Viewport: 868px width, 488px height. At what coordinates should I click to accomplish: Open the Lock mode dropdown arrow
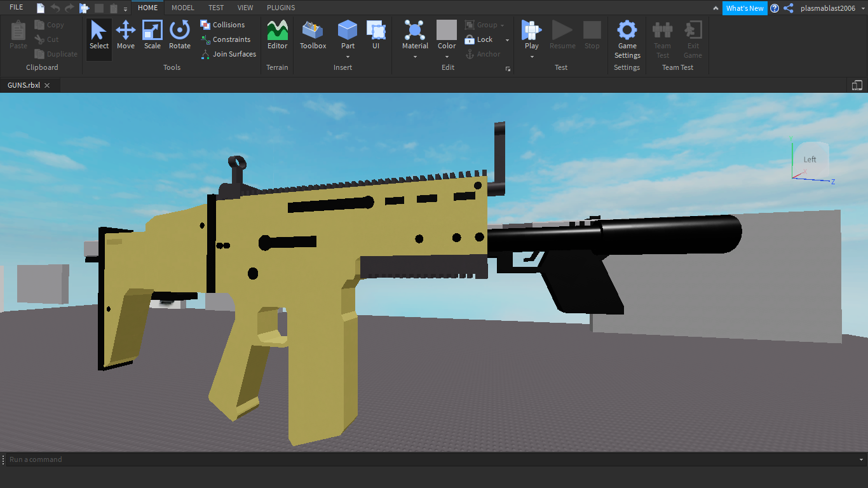tap(507, 40)
